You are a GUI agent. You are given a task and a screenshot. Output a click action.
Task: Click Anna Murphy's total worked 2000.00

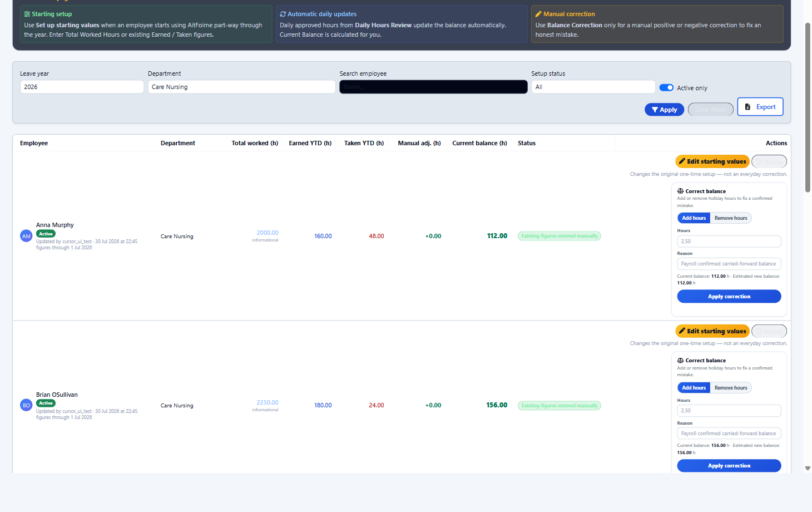coord(268,233)
